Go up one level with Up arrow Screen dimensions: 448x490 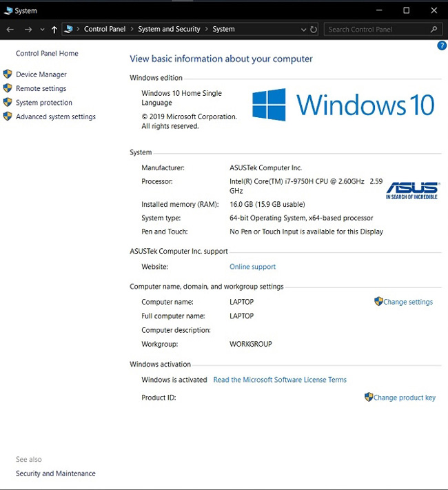point(54,30)
